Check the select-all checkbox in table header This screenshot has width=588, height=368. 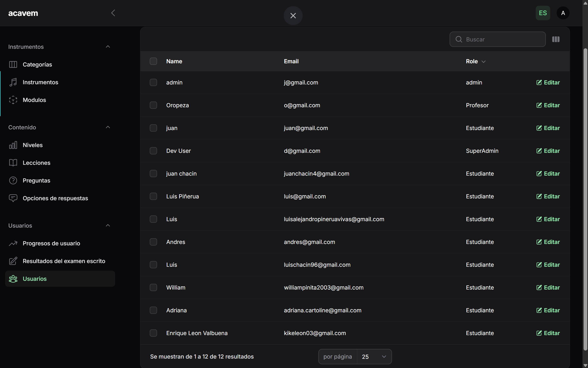153,61
